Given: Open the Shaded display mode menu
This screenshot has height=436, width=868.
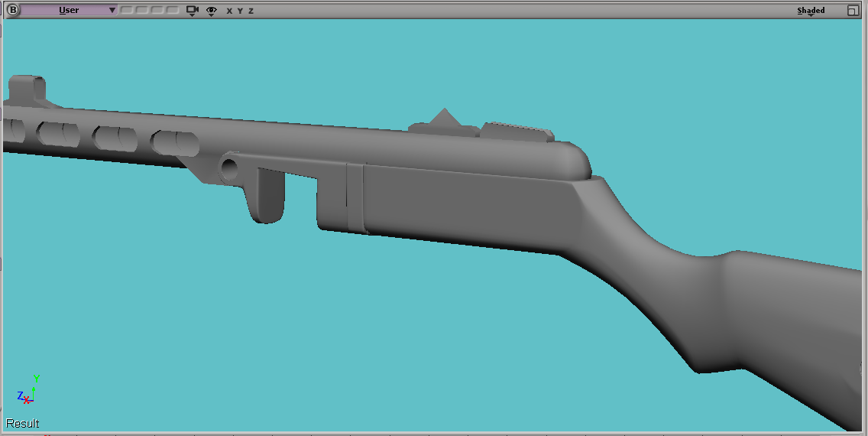Looking at the screenshot, I should (x=811, y=11).
